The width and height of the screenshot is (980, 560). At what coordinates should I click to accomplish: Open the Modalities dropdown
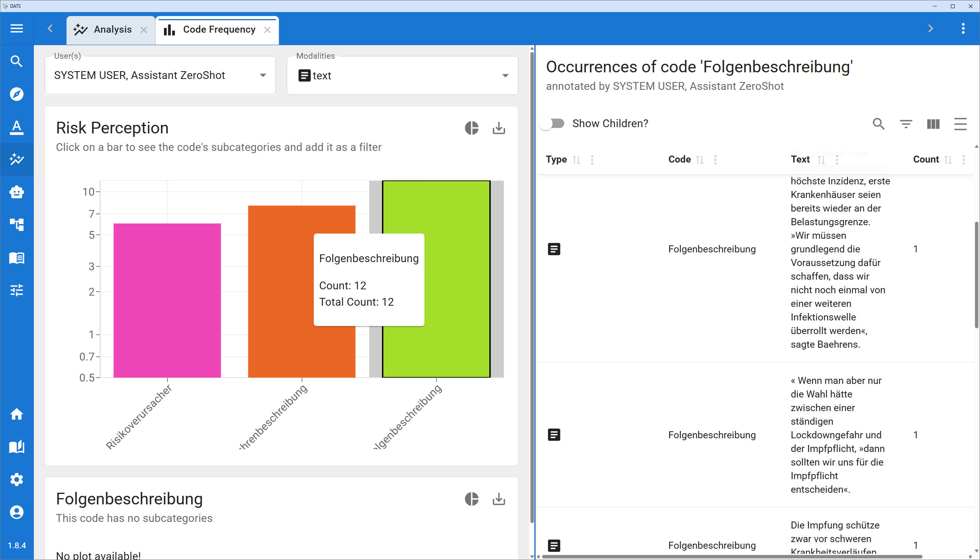[x=402, y=75]
